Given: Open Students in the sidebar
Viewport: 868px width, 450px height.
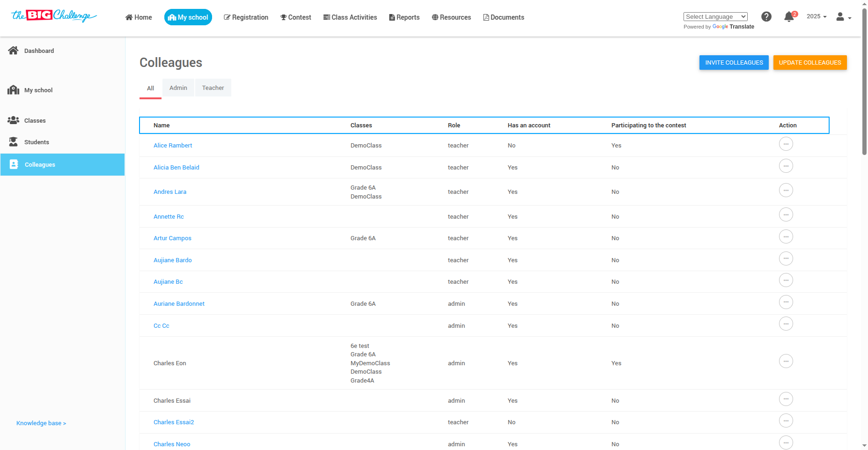Looking at the screenshot, I should click(x=37, y=142).
